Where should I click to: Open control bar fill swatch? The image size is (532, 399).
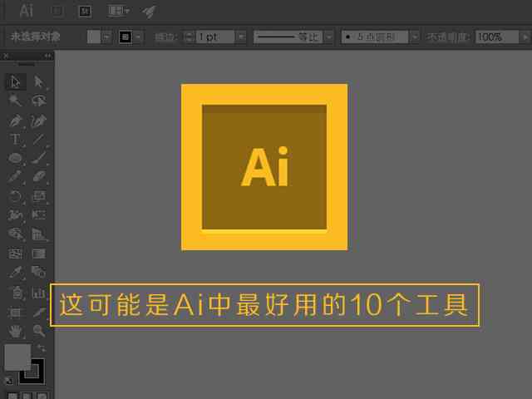tap(94, 37)
